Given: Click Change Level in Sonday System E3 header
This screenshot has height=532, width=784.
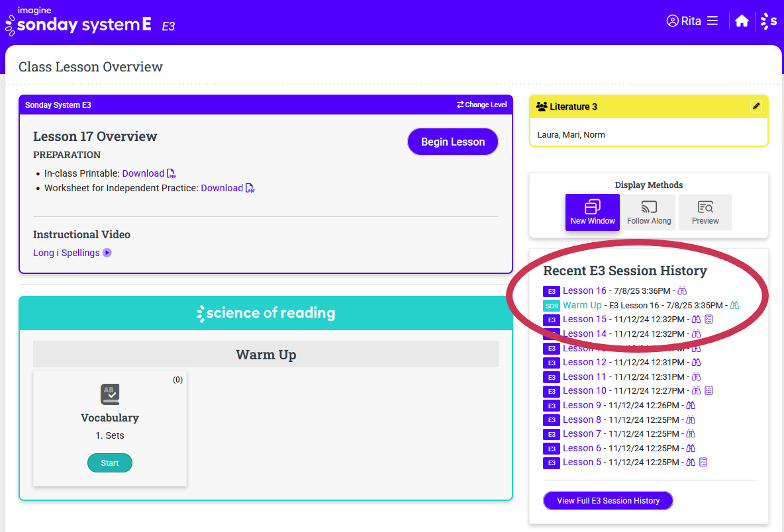Looking at the screenshot, I should pyautogui.click(x=481, y=105).
